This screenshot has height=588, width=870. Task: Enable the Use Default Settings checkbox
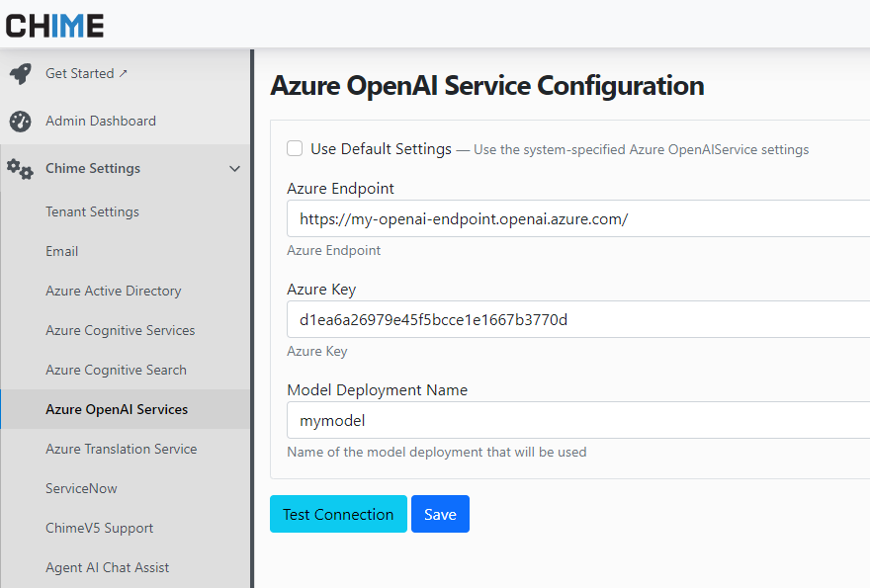pos(295,148)
